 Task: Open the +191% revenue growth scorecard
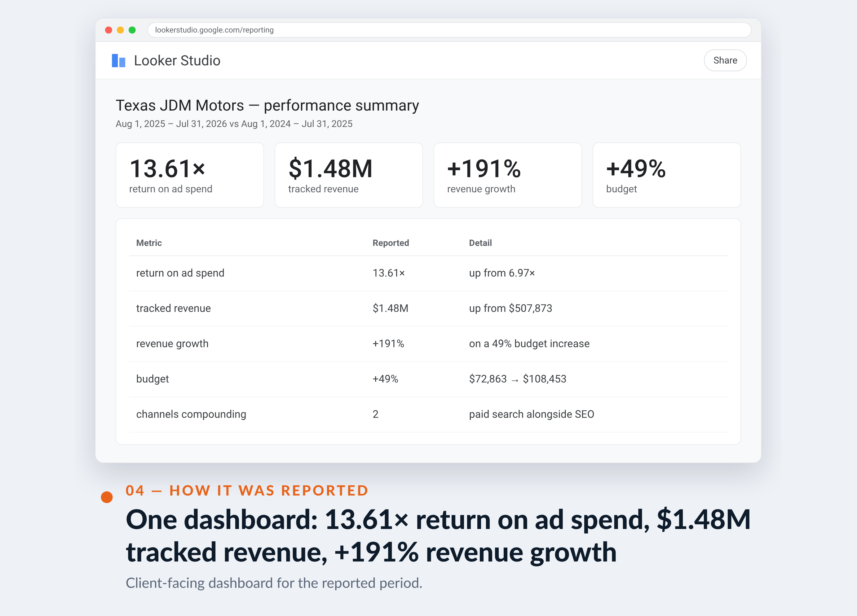pos(507,175)
